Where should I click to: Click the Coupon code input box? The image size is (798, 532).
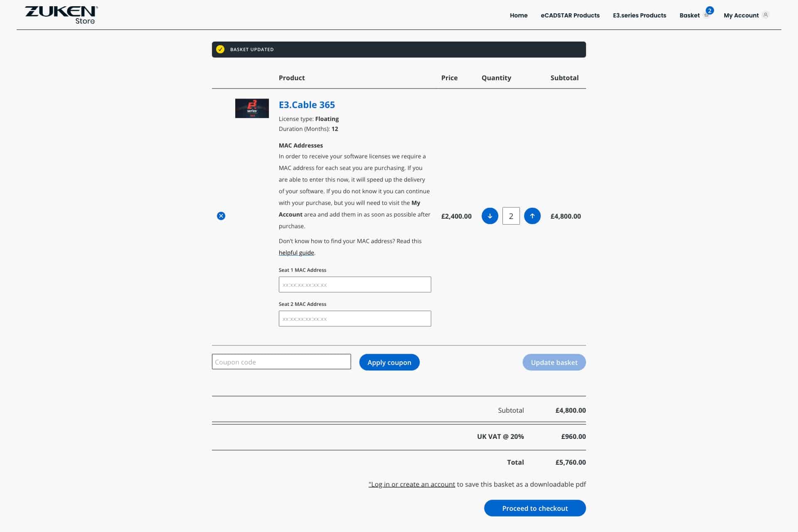[281, 362]
